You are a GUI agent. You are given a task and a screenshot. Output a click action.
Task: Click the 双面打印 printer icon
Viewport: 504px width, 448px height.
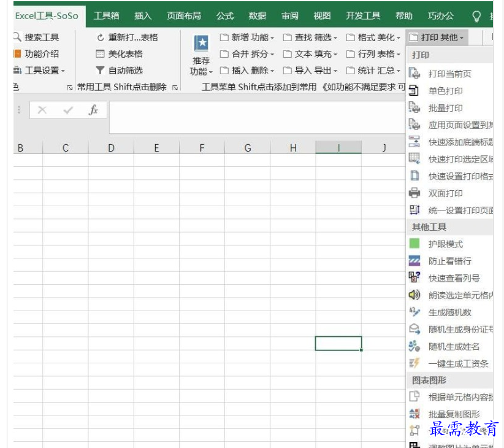click(x=414, y=193)
